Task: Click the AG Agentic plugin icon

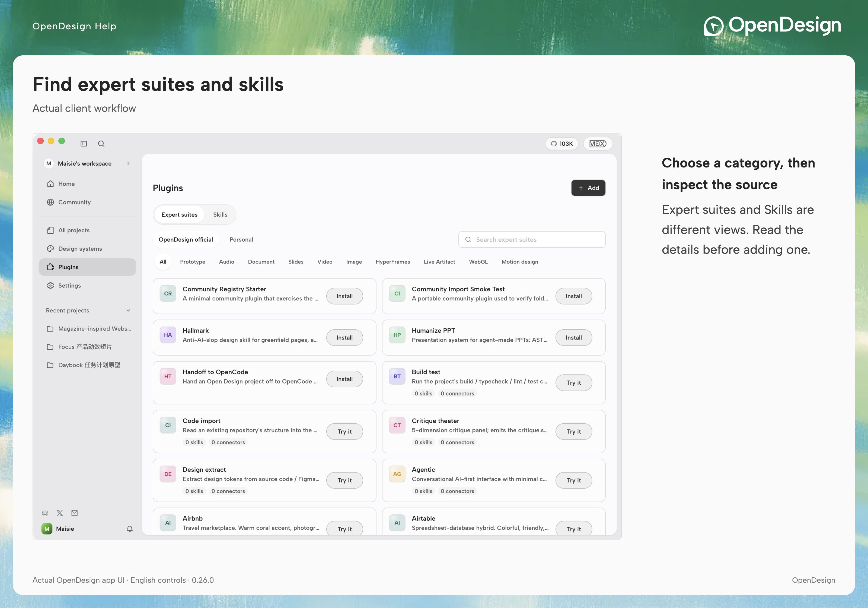Action: tap(397, 474)
